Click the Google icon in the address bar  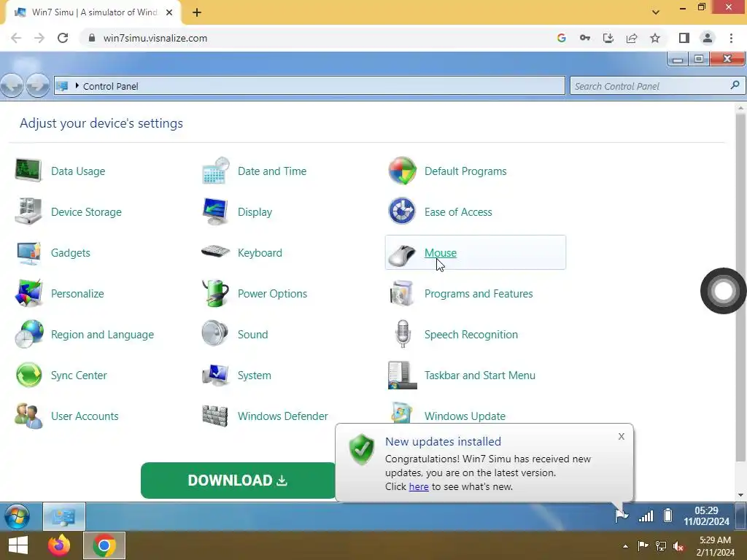[x=561, y=38]
